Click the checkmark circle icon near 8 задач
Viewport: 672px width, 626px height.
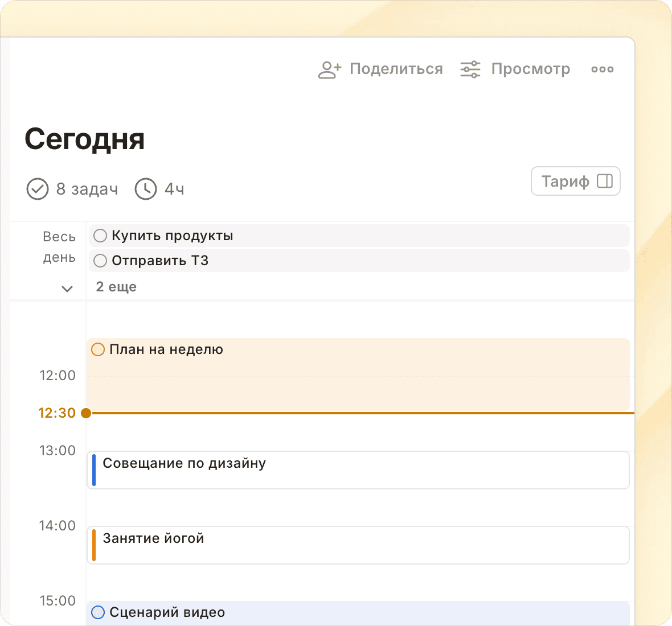(38, 189)
